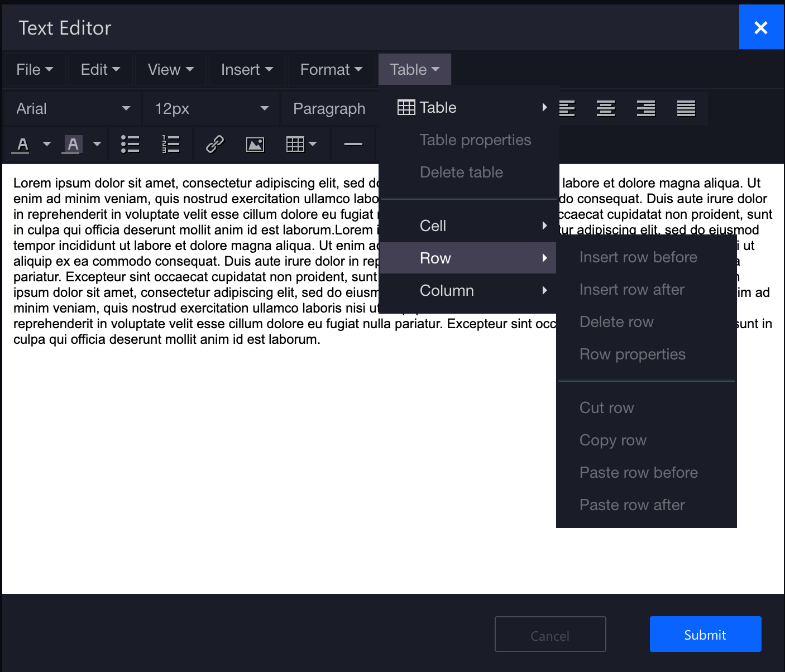Open the Paragraph format dropdown
Screen dimensions: 785x672
coord(329,108)
